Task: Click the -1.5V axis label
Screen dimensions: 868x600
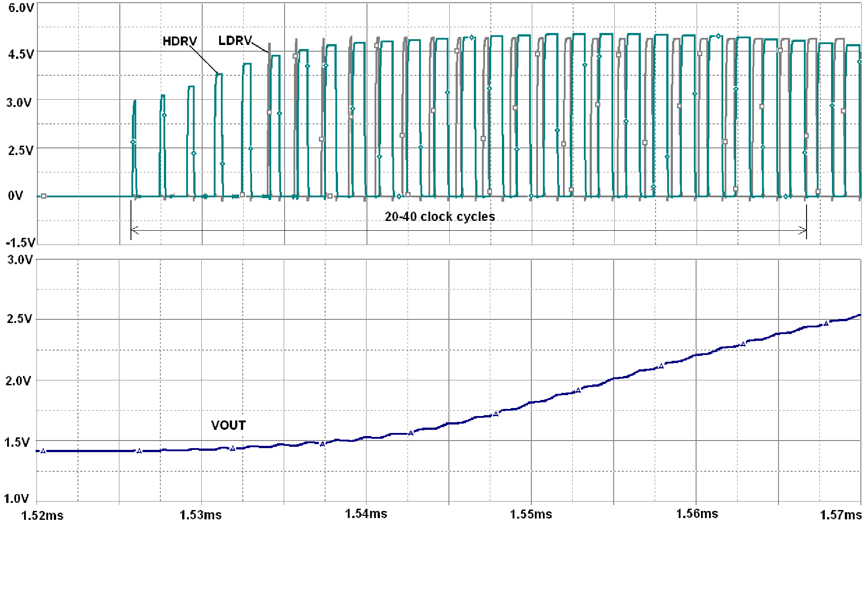Action: pos(20,243)
